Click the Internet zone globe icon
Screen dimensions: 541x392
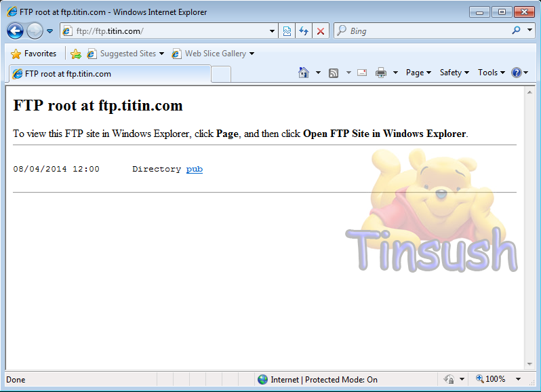[262, 380]
